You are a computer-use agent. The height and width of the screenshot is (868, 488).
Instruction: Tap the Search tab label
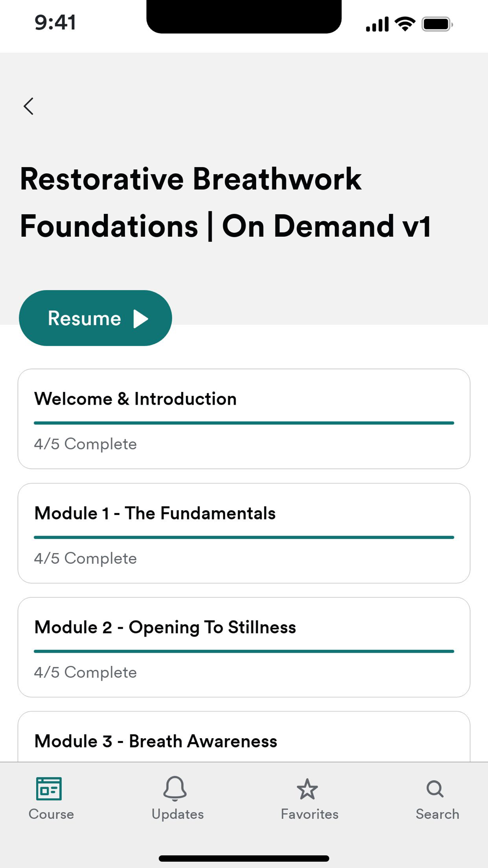(x=437, y=814)
